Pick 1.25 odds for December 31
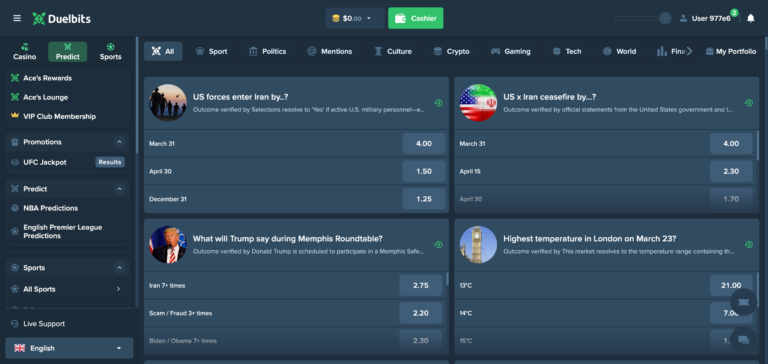The height and width of the screenshot is (364, 768). [x=424, y=199]
